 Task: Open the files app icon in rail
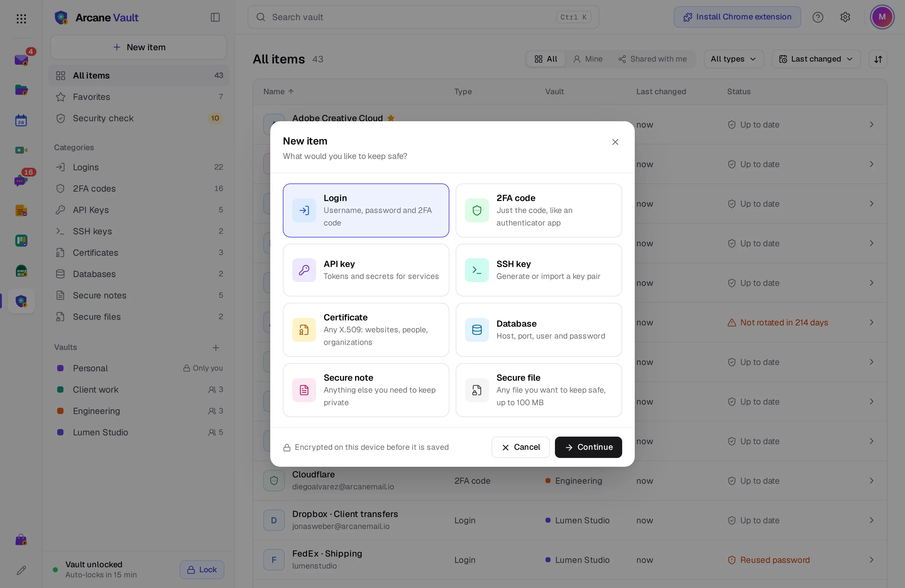pos(21,90)
